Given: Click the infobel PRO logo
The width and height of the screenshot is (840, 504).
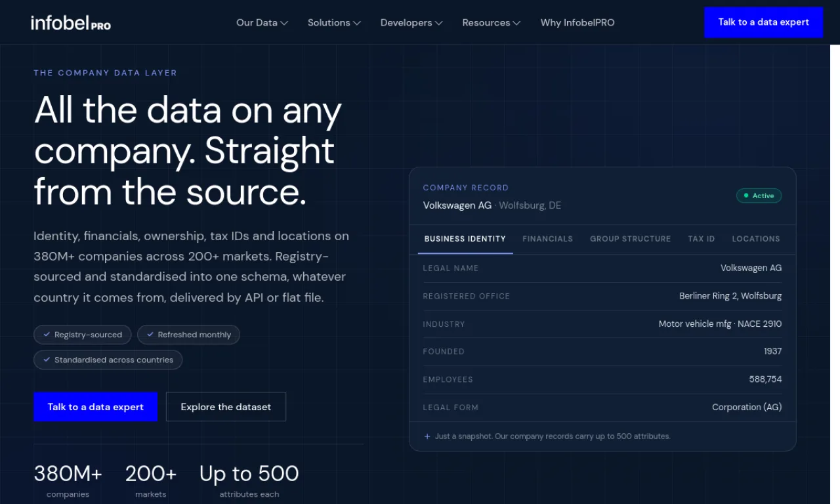Looking at the screenshot, I should [x=71, y=23].
